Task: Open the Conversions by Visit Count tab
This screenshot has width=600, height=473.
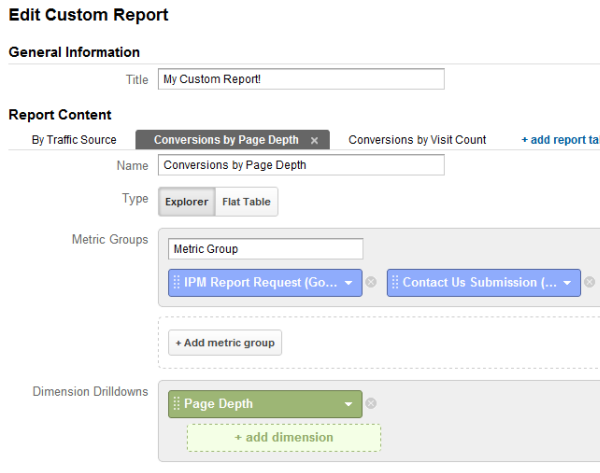Action: tap(417, 140)
